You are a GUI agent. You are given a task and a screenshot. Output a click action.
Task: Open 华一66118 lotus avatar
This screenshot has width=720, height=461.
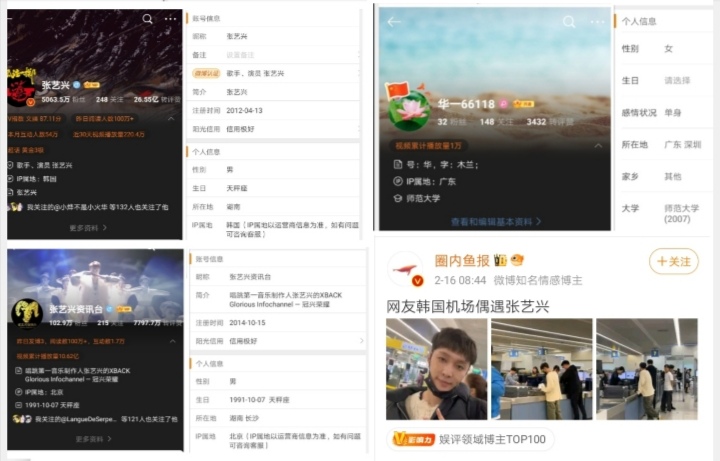(410, 110)
